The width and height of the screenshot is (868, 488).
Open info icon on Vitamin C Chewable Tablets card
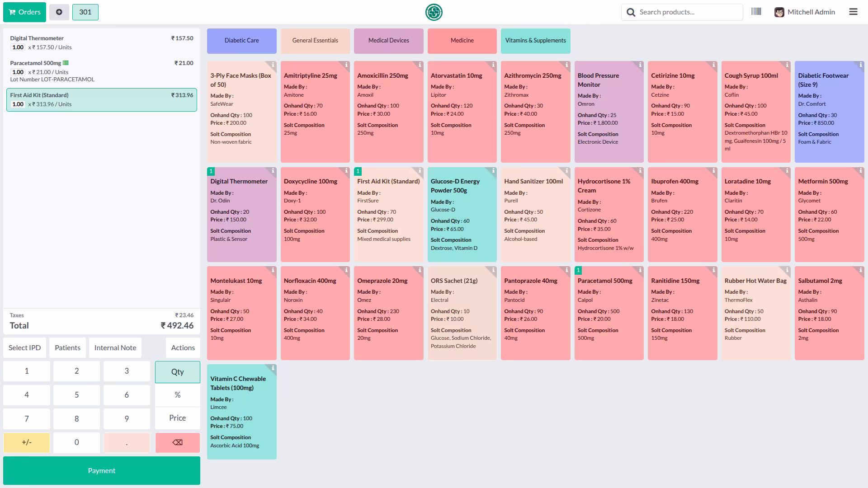click(273, 368)
